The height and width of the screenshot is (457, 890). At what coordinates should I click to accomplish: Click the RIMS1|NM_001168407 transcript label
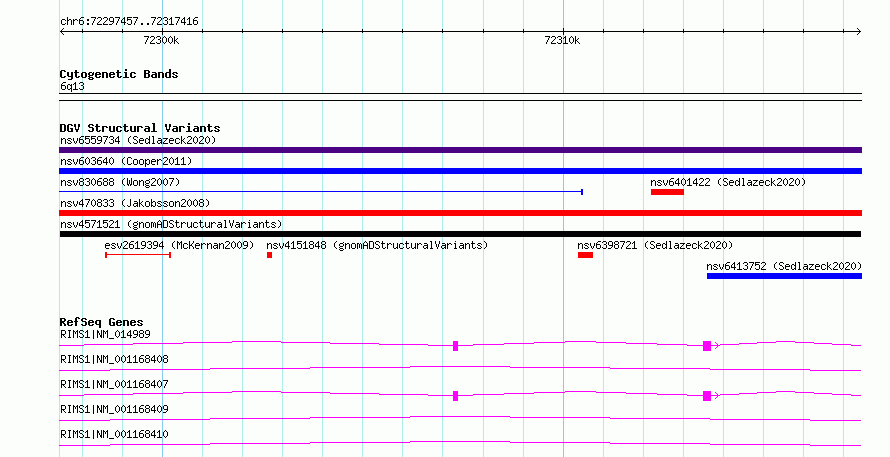114,384
